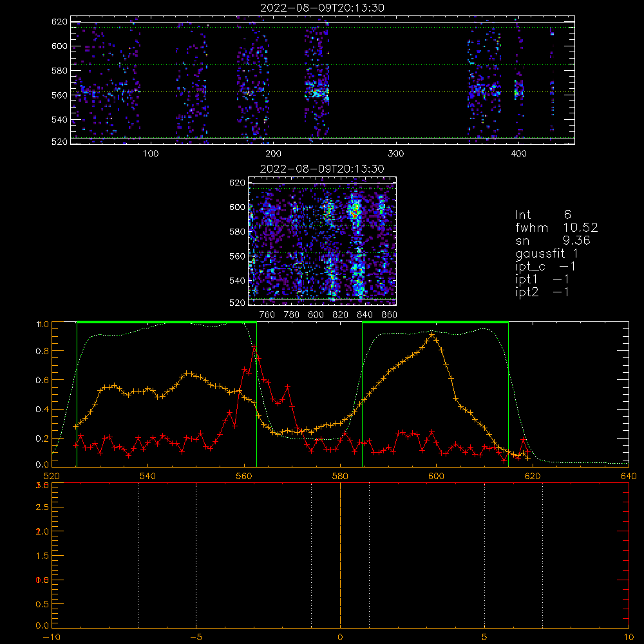
Task: Click the '800' tick label under middle image
Action: click(316, 315)
